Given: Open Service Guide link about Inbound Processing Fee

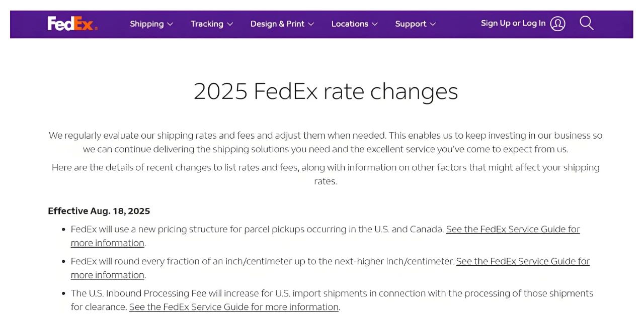Looking at the screenshot, I should pyautogui.click(x=233, y=307).
